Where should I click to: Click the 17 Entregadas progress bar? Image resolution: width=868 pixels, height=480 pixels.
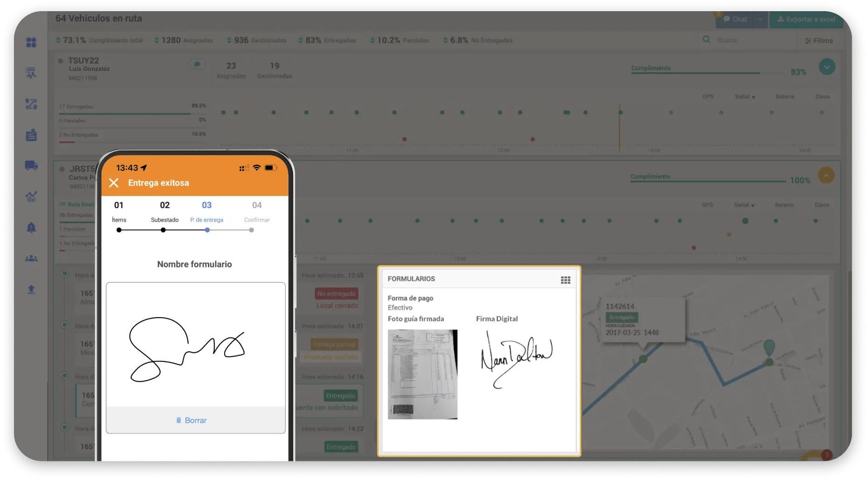click(x=132, y=114)
